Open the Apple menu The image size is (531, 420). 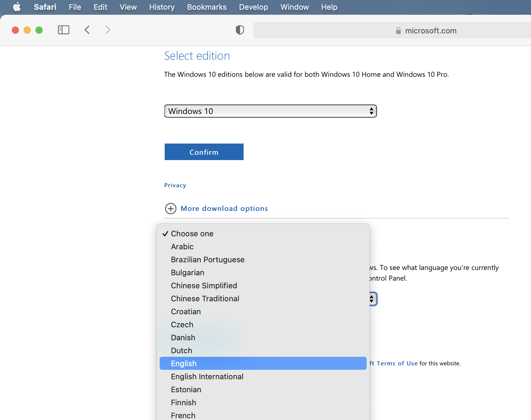coord(17,7)
